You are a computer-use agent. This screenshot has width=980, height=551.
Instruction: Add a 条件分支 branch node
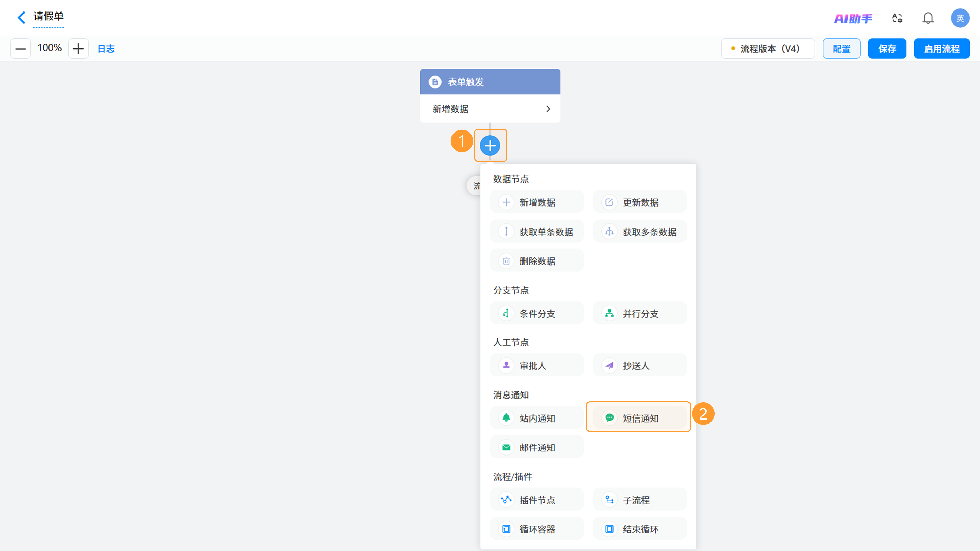tap(536, 313)
